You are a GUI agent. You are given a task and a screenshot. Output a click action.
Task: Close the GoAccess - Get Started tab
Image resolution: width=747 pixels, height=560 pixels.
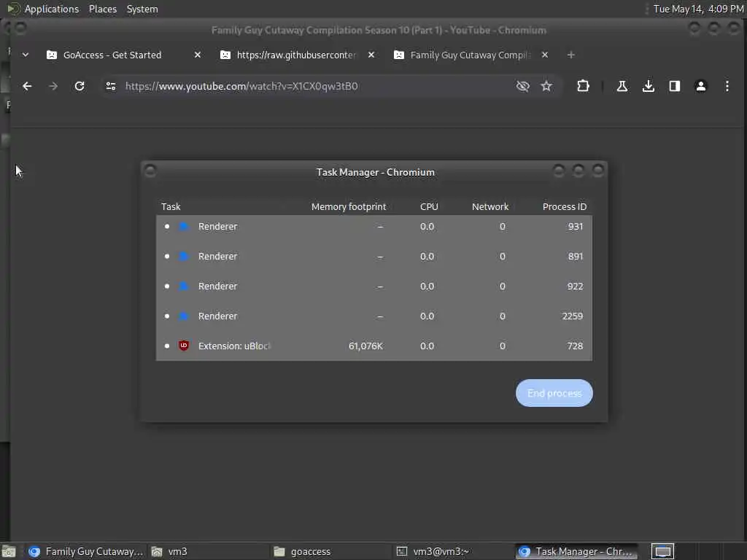[x=197, y=55]
